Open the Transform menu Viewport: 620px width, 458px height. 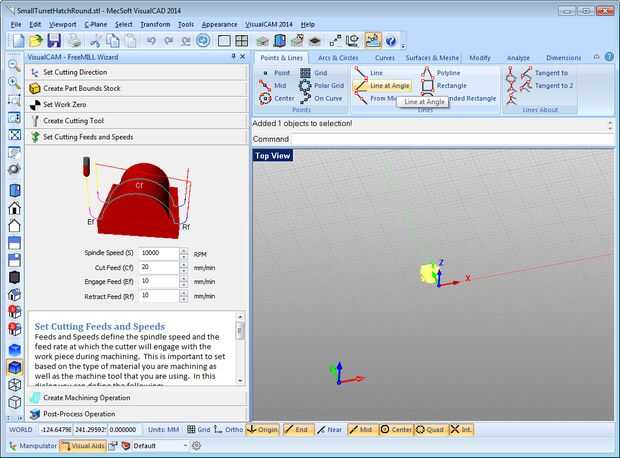[155, 25]
